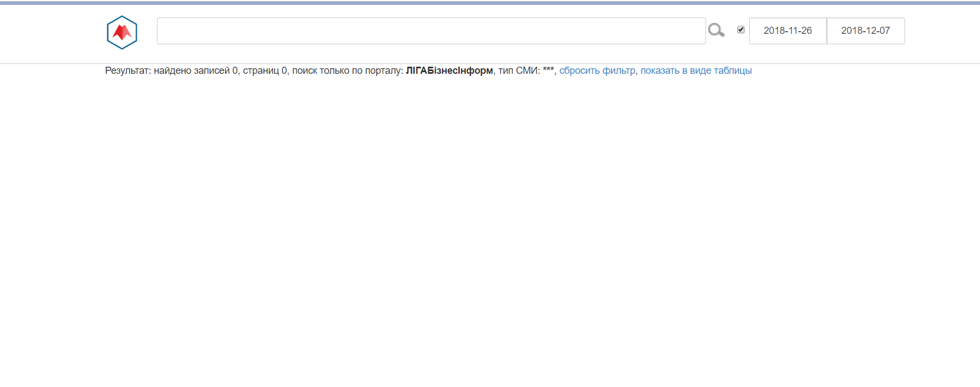Click the bold portal name ЛІГАБізнесІнформ

449,71
